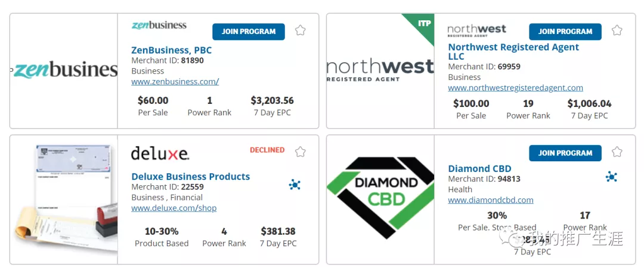The image size is (644, 267).
Task: Mark Diamond CBD as favorite star
Action: [x=617, y=152]
